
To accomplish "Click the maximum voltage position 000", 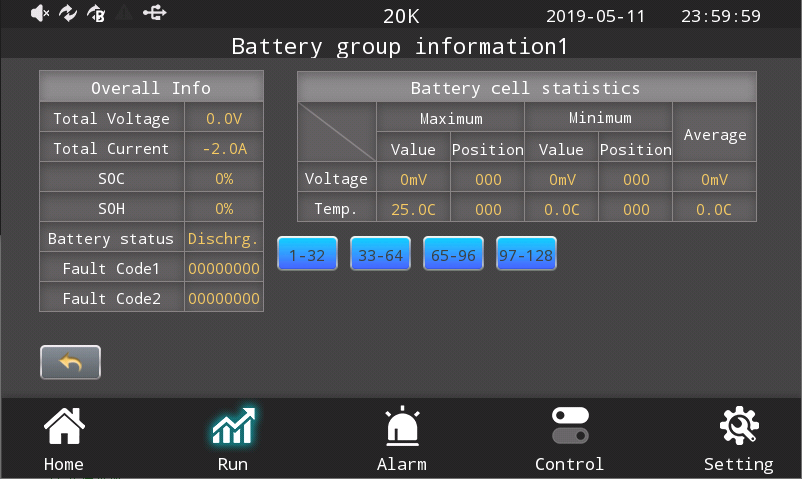I will pos(488,180).
